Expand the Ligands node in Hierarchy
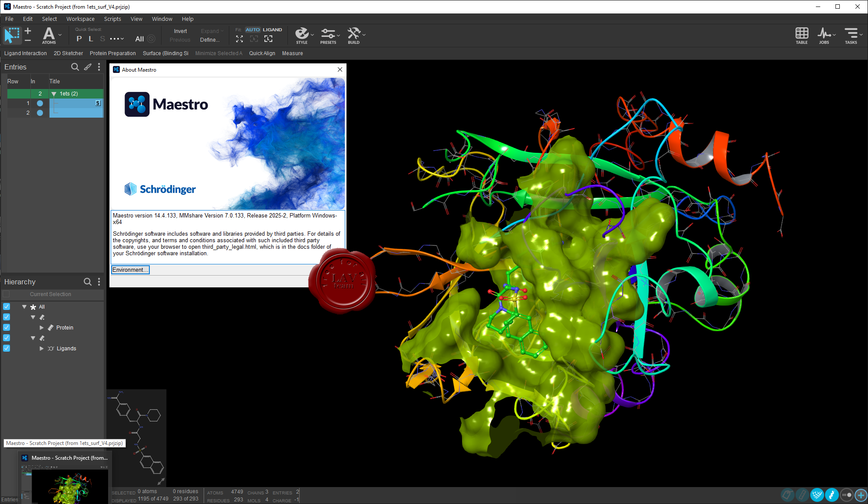 [x=42, y=349]
